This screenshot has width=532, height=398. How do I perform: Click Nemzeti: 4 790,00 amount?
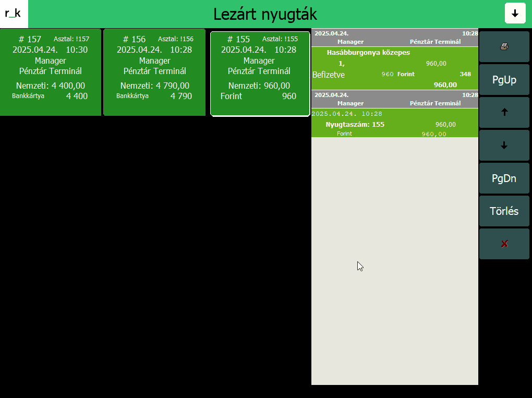(x=155, y=86)
